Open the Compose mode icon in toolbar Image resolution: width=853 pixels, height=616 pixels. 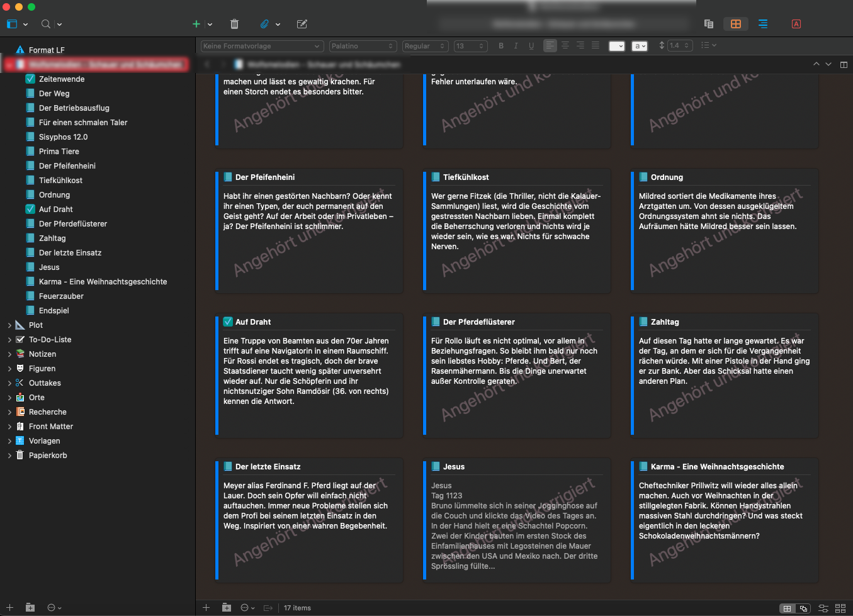click(302, 24)
